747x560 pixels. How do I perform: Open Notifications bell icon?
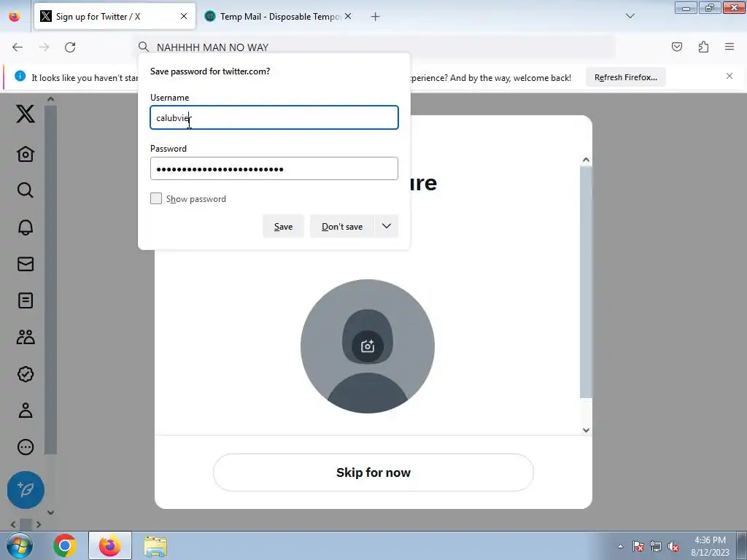click(x=26, y=227)
